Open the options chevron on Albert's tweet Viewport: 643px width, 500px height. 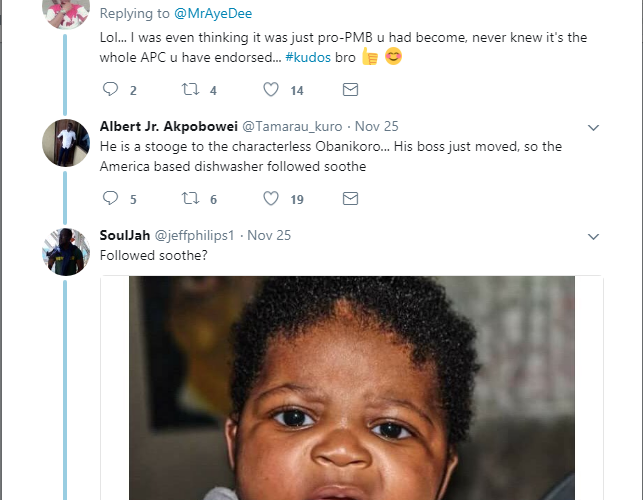593,128
